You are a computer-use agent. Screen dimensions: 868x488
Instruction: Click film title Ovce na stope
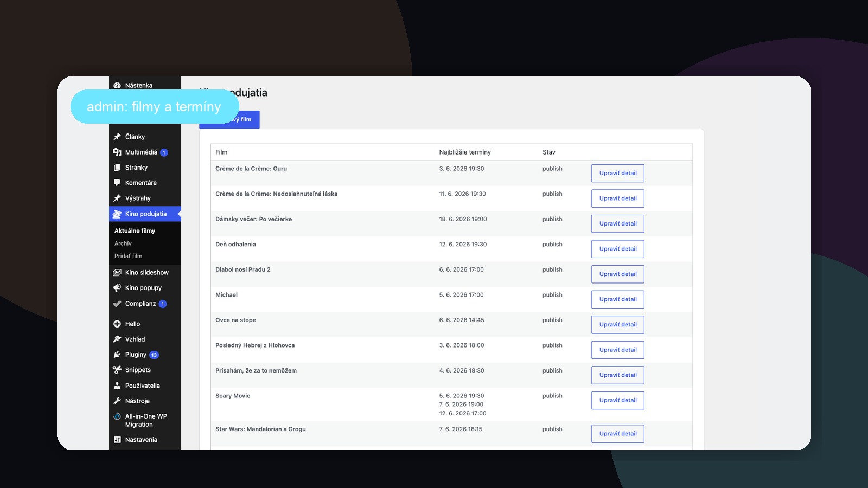coord(235,320)
